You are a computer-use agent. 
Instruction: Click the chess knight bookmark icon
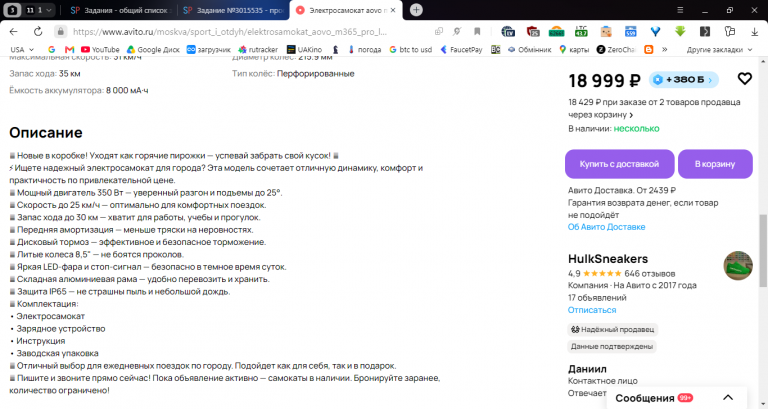coord(336,49)
